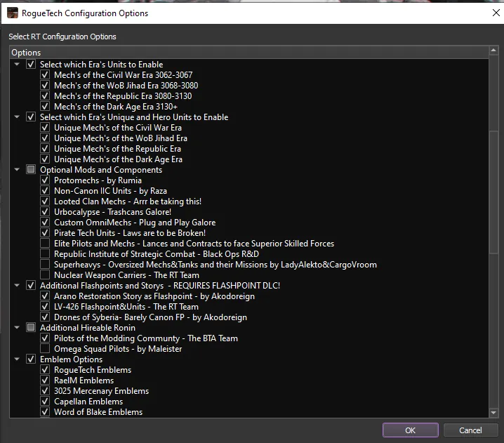The height and width of the screenshot is (443, 504).
Task: Collapse the Optional Mods and Components group
Action: pos(17,169)
